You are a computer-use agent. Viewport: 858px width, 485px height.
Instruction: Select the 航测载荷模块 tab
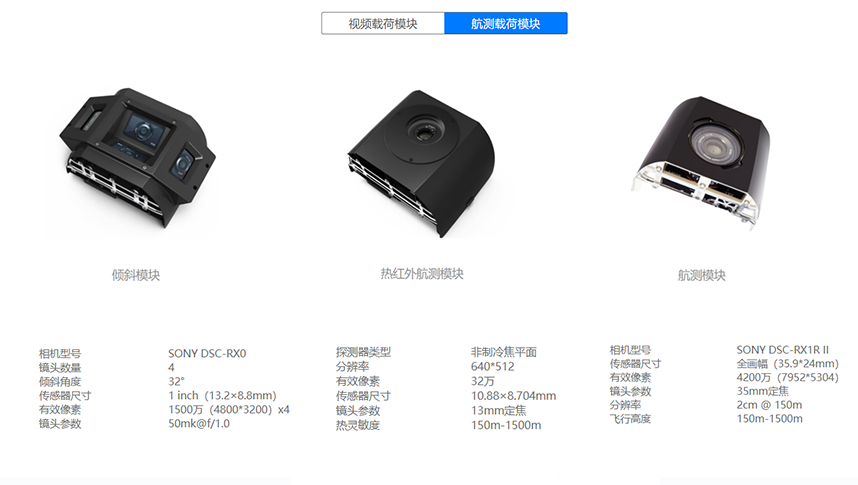tap(506, 24)
